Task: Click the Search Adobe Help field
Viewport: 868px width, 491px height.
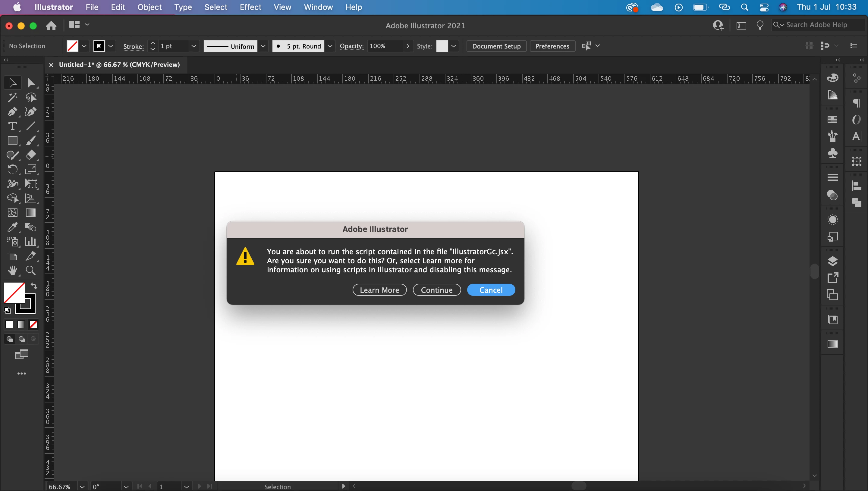Action: coord(816,25)
